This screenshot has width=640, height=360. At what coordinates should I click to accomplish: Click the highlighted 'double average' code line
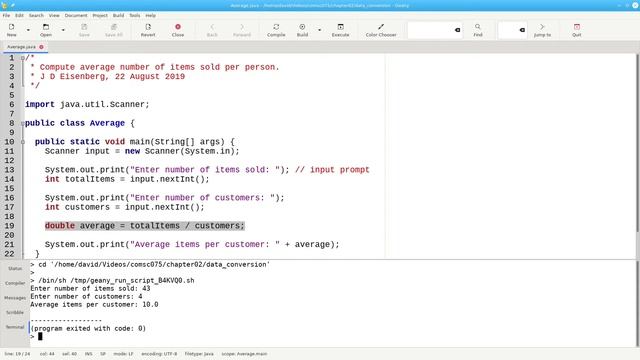pyautogui.click(x=144, y=226)
